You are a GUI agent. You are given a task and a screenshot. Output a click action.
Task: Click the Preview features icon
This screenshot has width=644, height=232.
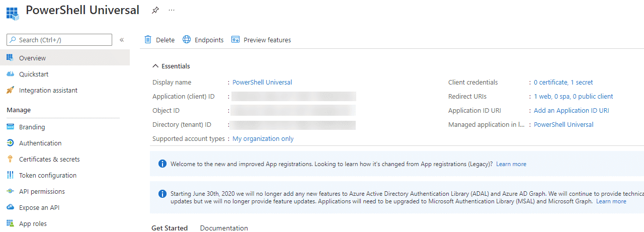[x=235, y=39]
